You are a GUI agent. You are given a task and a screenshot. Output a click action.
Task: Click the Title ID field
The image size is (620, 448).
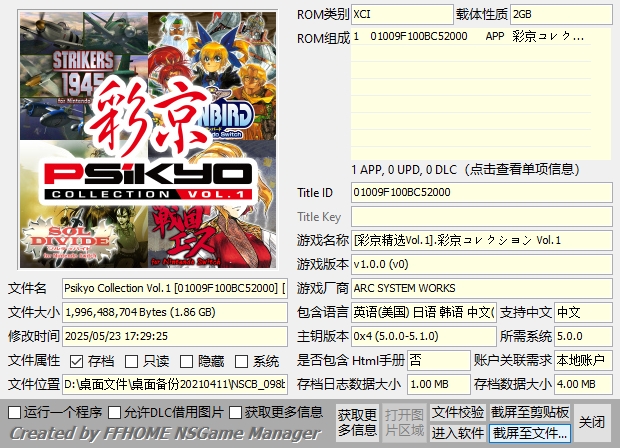point(482,193)
